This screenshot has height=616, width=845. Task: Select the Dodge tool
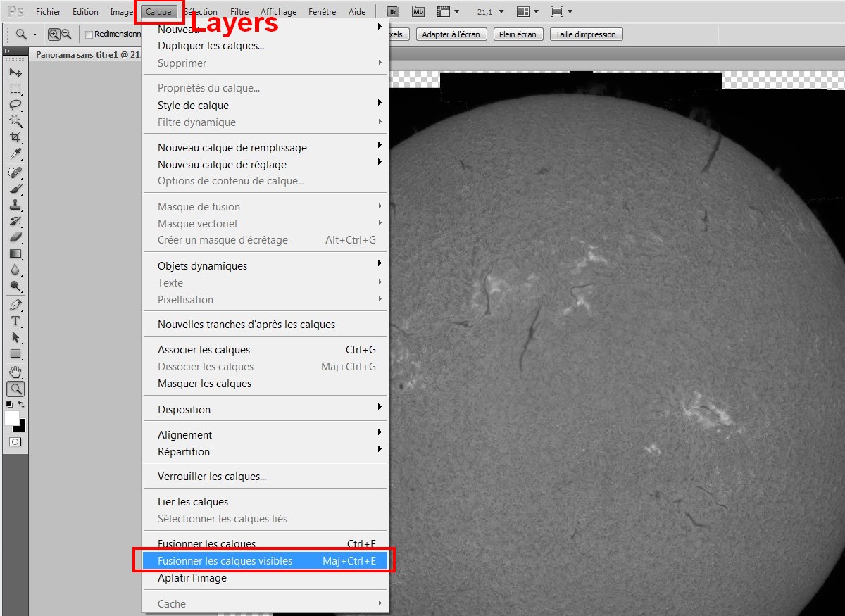pos(15,286)
